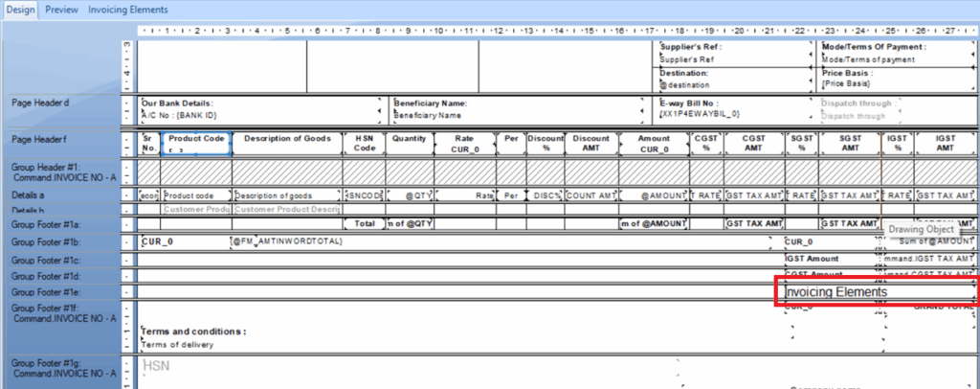This screenshot has width=980, height=389.
Task: Select the 'Amount CUR_0' column header
Action: click(655, 143)
